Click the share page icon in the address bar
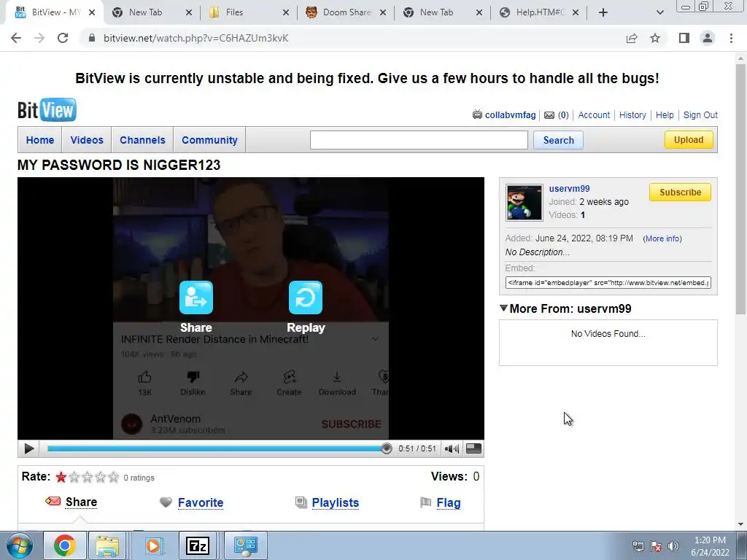The width and height of the screenshot is (747, 560). (x=632, y=38)
